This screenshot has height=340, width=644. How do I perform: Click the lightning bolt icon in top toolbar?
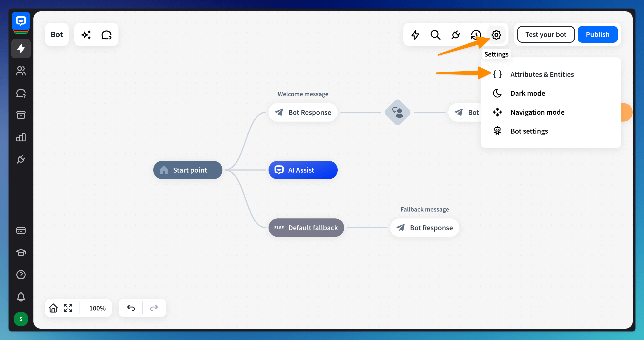(415, 35)
